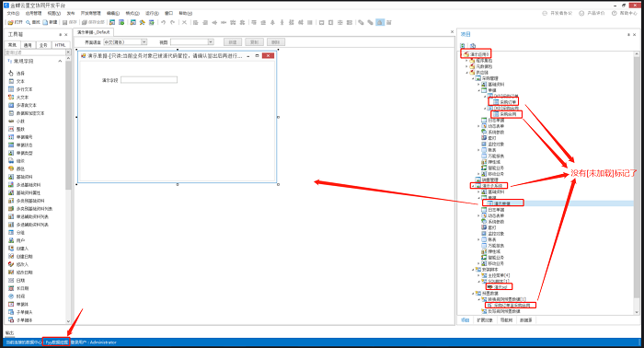Click the 打开 open toolbar icon

pyautogui.click(x=16, y=22)
